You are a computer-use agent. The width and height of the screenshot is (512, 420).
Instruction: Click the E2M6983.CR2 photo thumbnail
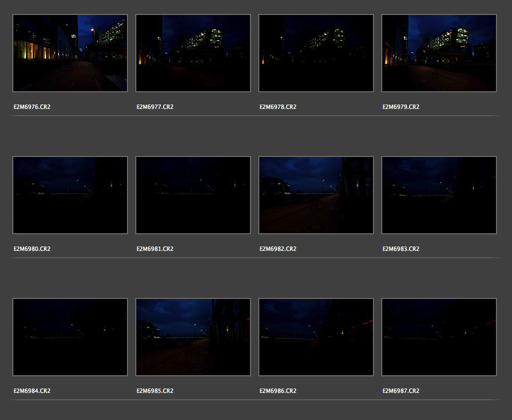click(x=439, y=195)
